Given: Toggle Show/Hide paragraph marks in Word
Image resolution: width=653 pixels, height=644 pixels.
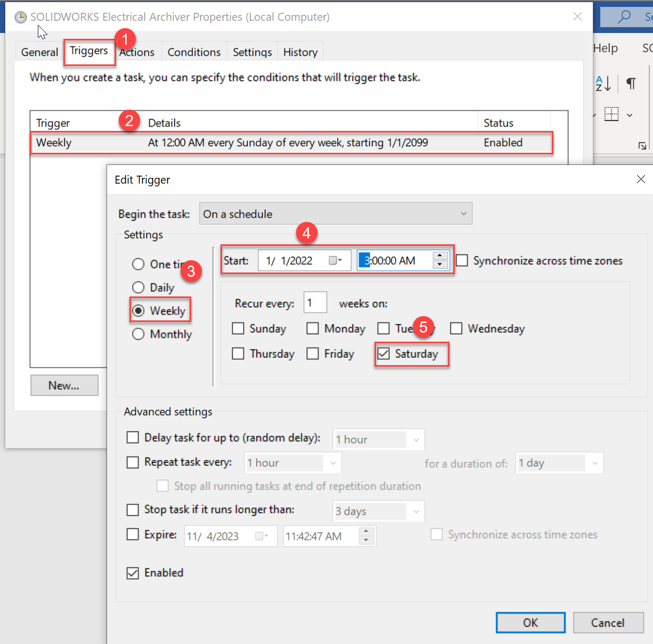Looking at the screenshot, I should click(x=632, y=84).
